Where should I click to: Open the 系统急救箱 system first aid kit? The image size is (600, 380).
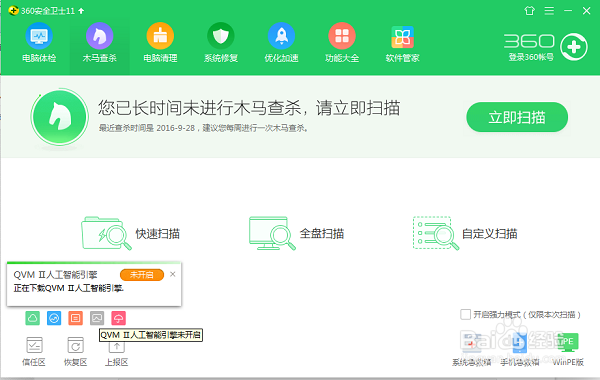coord(471,349)
